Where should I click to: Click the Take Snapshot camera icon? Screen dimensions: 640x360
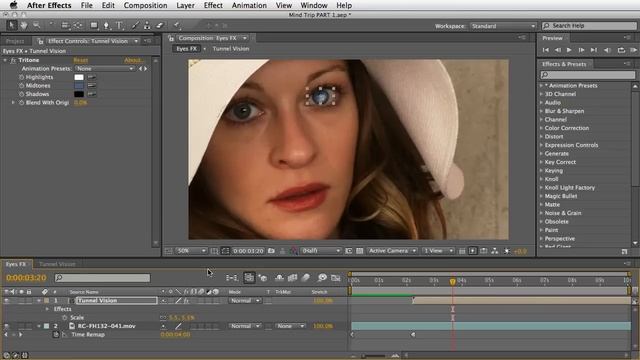(271, 251)
